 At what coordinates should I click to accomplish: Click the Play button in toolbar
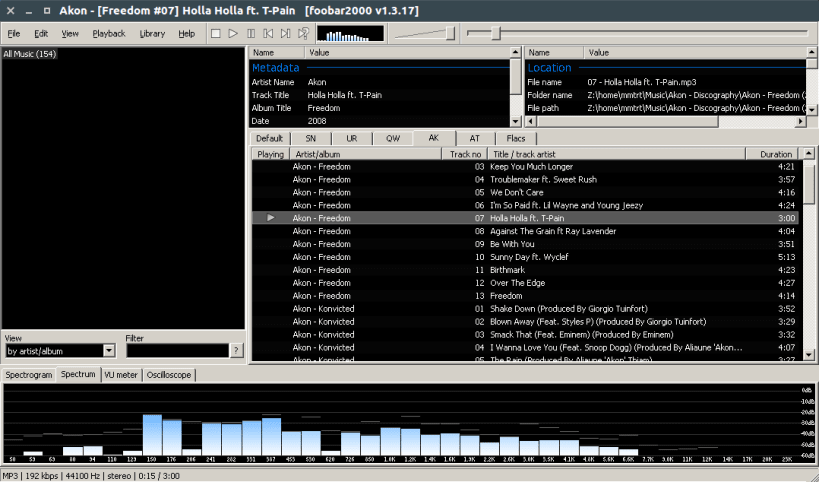point(233,33)
